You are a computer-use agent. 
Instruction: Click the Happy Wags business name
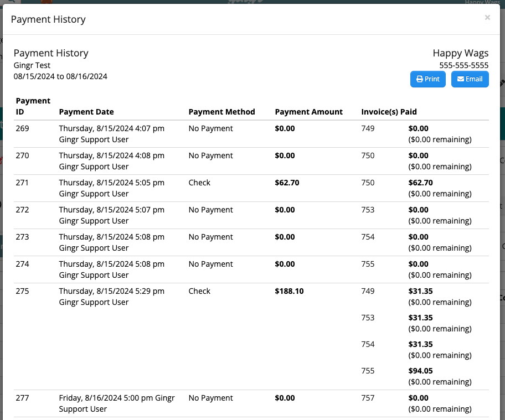[461, 53]
